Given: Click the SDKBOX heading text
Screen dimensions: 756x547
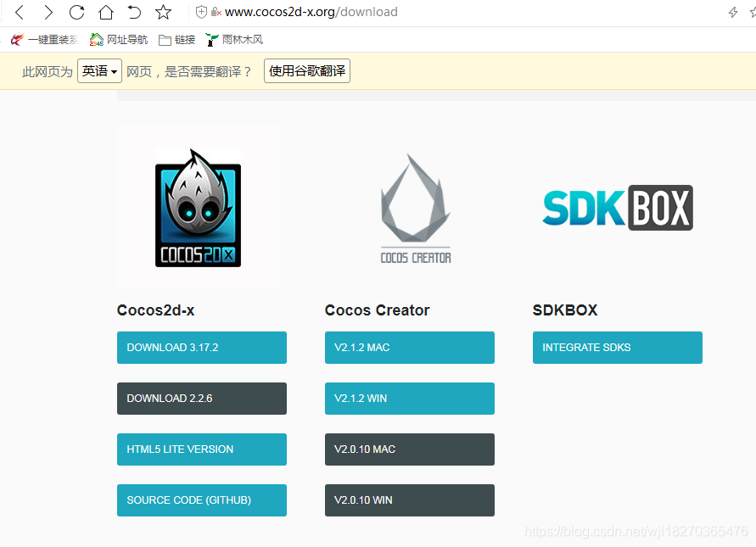Looking at the screenshot, I should [x=565, y=310].
